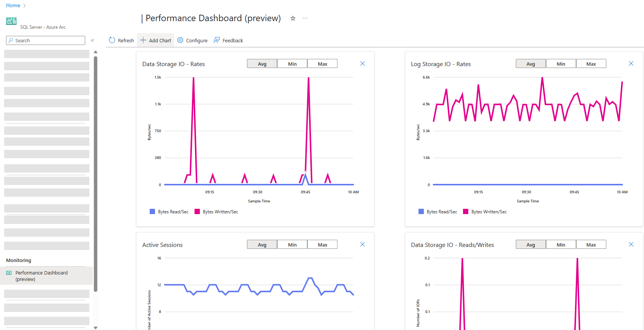Select Min on Data Storage IO - Rates

[292, 64]
